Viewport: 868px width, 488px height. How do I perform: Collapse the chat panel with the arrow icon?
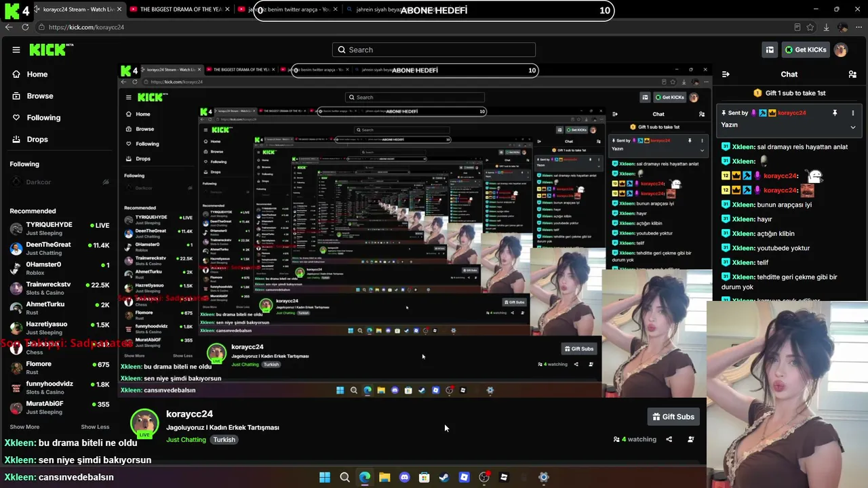point(726,75)
